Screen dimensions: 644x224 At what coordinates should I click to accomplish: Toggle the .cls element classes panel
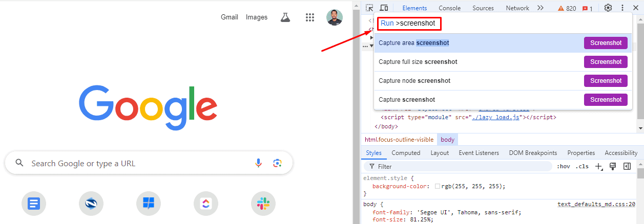pos(582,166)
